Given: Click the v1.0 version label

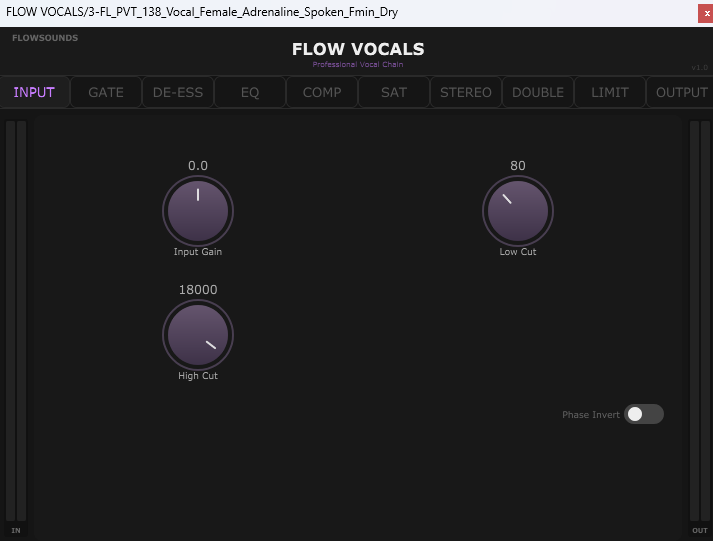Looking at the screenshot, I should pyautogui.click(x=699, y=68).
